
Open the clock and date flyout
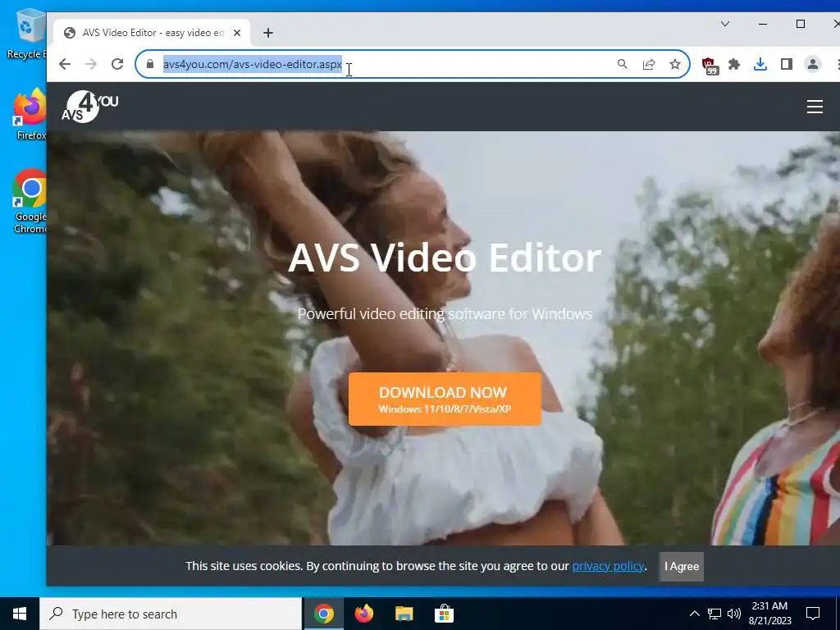(x=769, y=614)
